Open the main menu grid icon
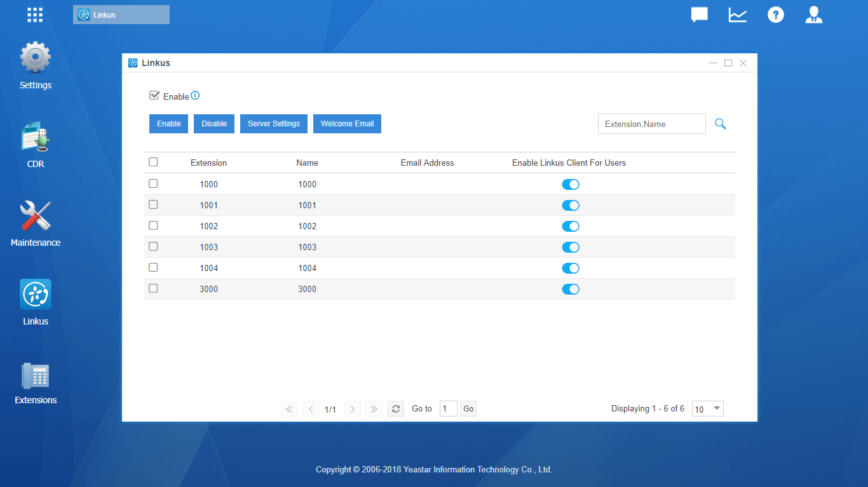The height and width of the screenshot is (487, 868). 35,15
